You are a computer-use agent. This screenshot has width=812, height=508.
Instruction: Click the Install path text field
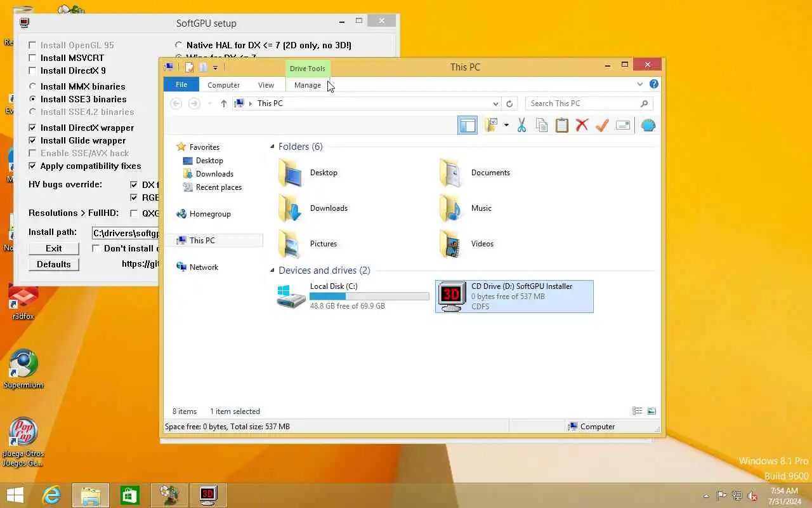point(126,233)
